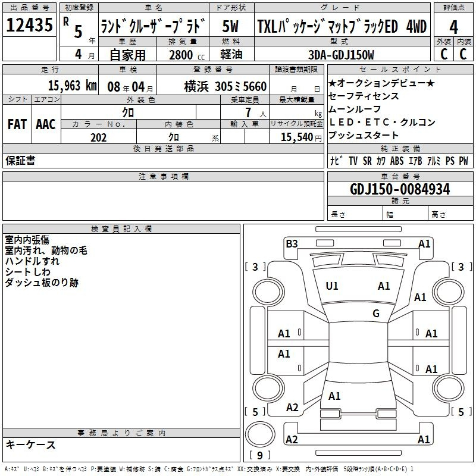Select the mileage 15,963 km

(x=72, y=86)
